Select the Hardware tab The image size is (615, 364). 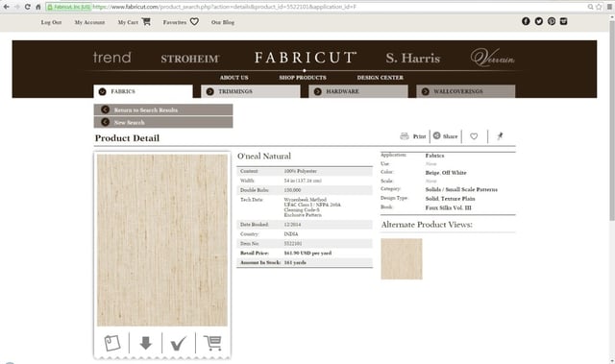pyautogui.click(x=358, y=91)
